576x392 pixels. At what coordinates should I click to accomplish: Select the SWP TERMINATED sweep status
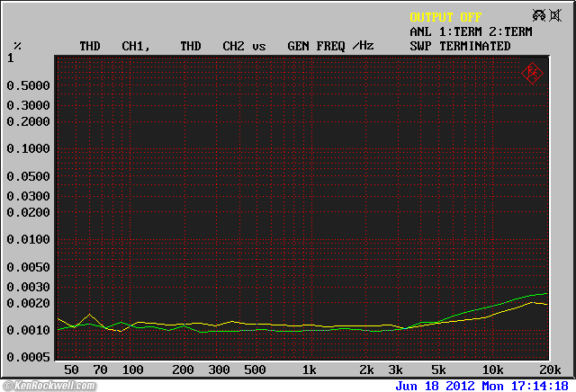(x=460, y=46)
